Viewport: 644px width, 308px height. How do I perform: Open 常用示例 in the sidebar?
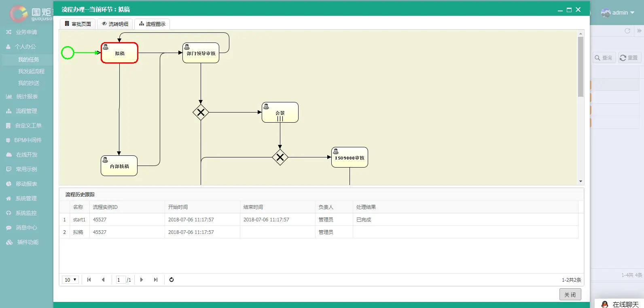[x=26, y=169]
